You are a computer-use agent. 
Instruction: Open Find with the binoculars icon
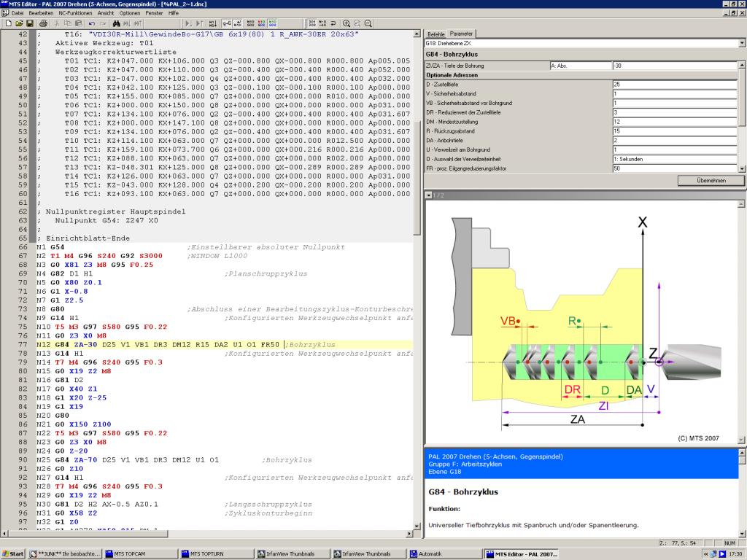116,23
